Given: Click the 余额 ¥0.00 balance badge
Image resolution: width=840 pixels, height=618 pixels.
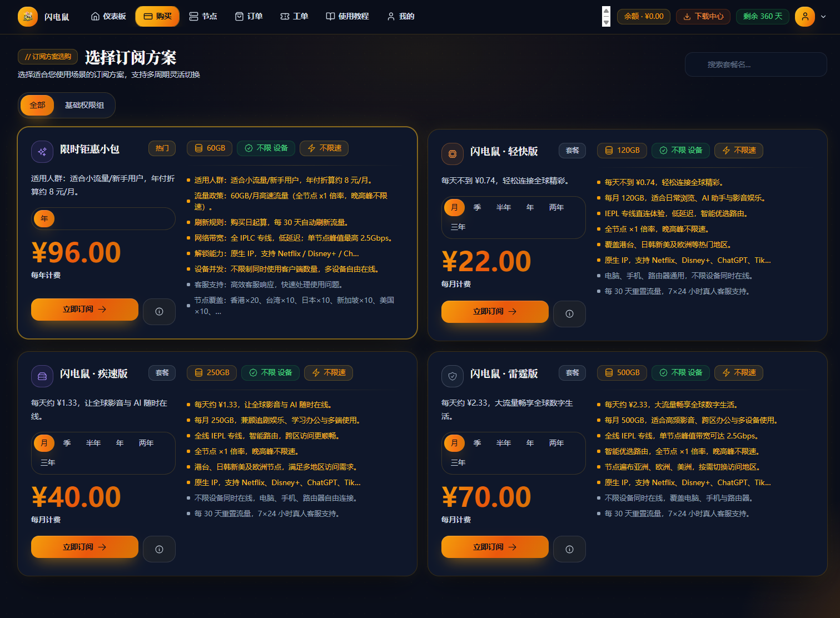Looking at the screenshot, I should click(644, 17).
